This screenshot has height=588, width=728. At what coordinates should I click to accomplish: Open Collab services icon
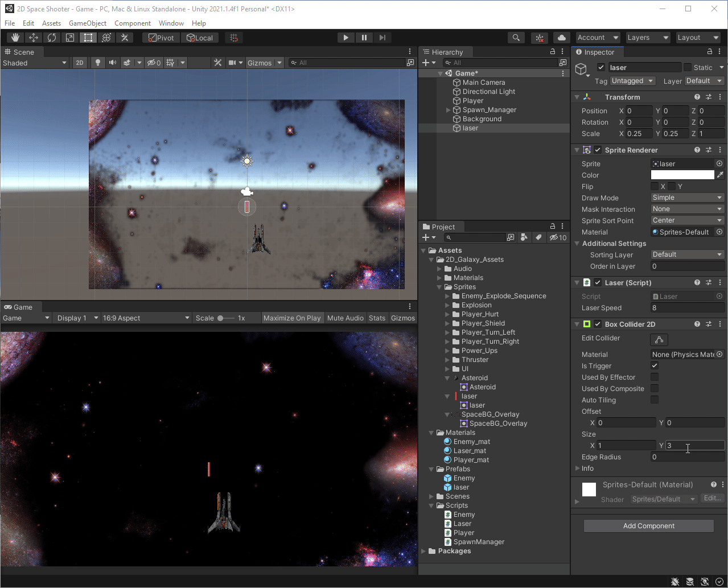(540, 38)
